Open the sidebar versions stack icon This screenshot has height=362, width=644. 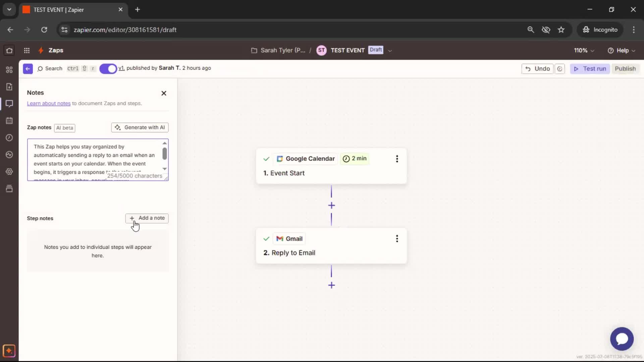pos(9,188)
